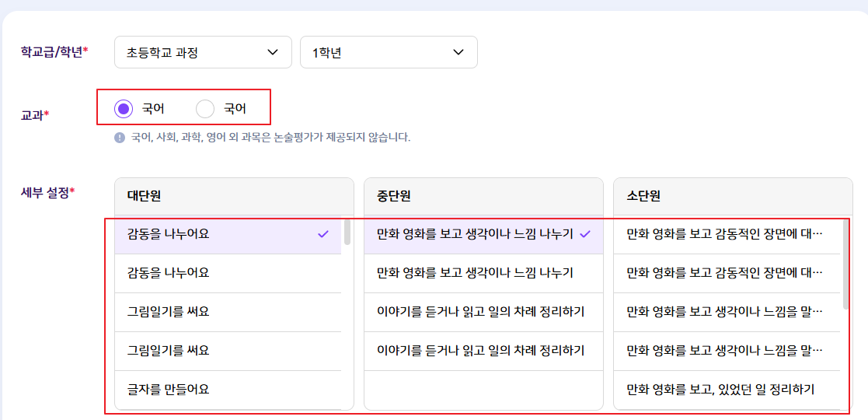Click the info icon beside the 논술평가 notice

(120, 138)
